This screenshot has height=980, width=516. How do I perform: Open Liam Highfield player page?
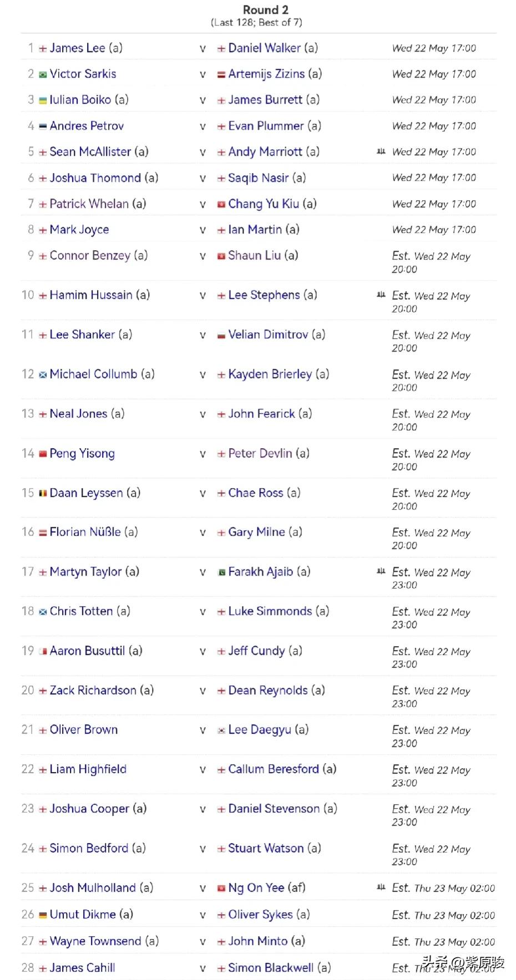click(88, 769)
